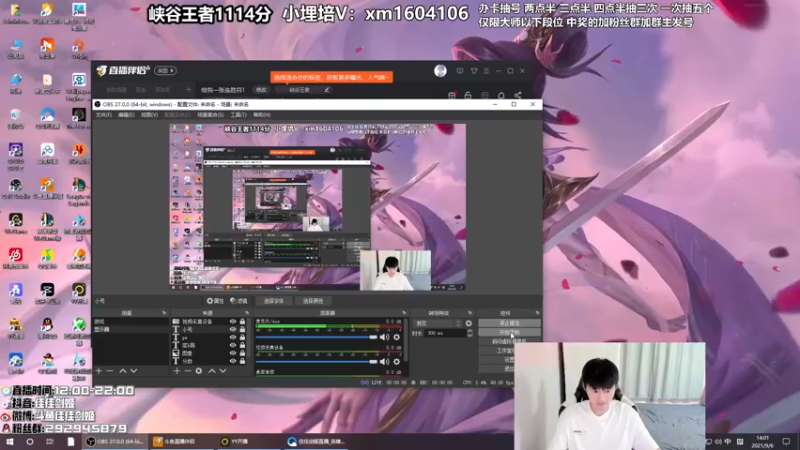Open audio settings gear for first mixer channel
This screenshot has width=800, height=450.
point(396,337)
